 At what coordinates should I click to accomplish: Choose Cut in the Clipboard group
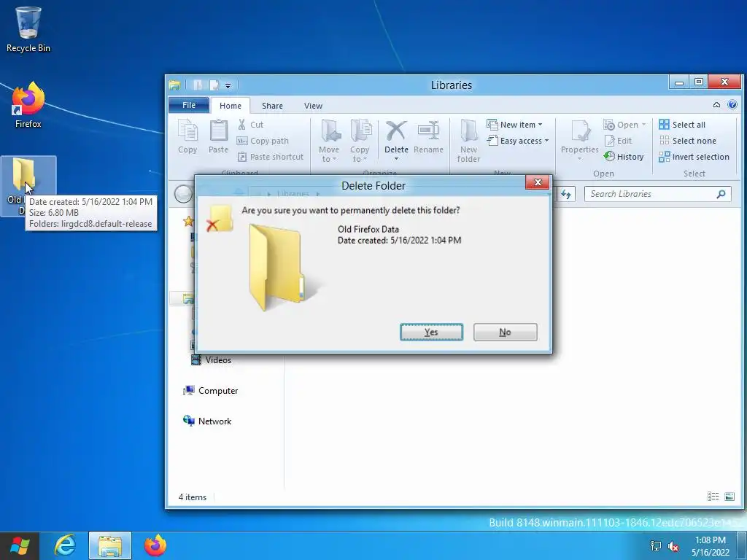point(251,125)
